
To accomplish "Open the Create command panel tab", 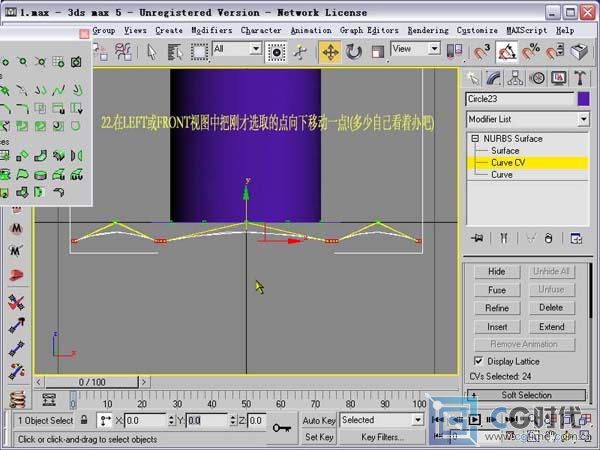I will coord(473,78).
